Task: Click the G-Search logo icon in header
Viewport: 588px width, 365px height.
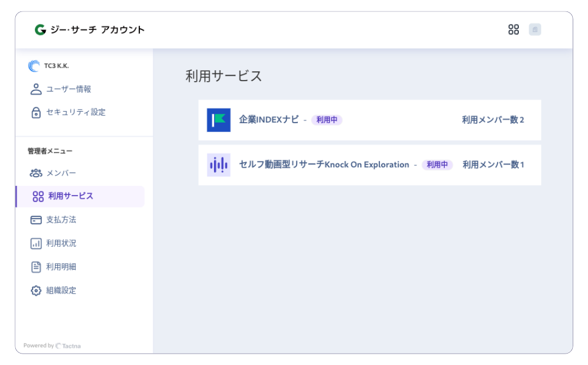Action: [x=40, y=29]
